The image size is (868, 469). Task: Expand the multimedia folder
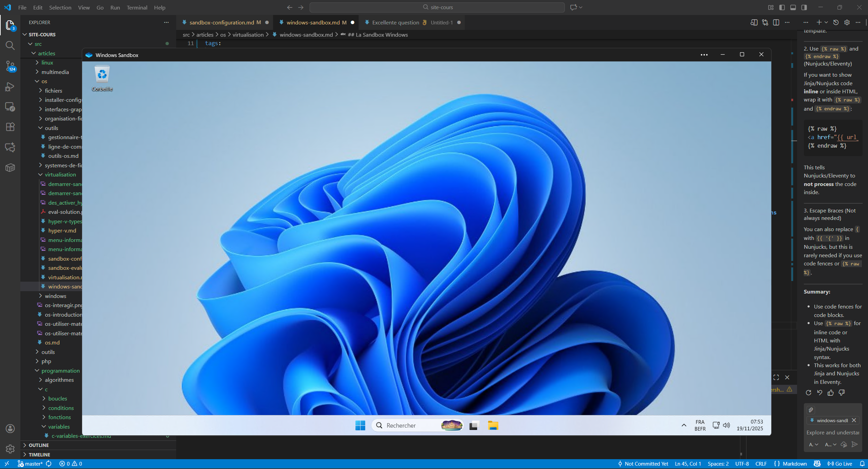[x=55, y=72]
